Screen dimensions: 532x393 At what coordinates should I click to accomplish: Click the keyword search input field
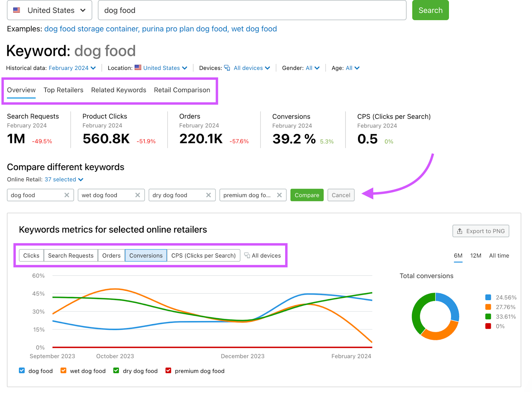(x=252, y=10)
